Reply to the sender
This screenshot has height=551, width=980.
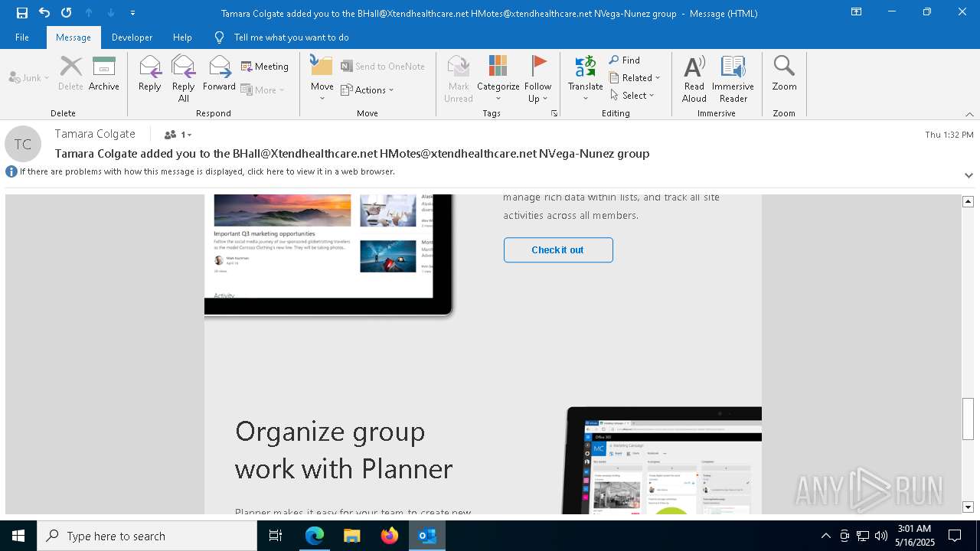point(149,73)
